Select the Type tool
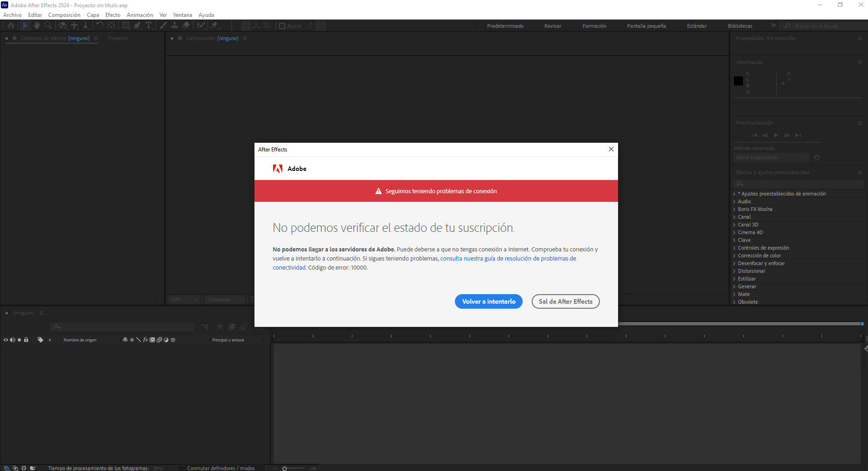Image resolution: width=868 pixels, height=471 pixels. pyautogui.click(x=149, y=25)
